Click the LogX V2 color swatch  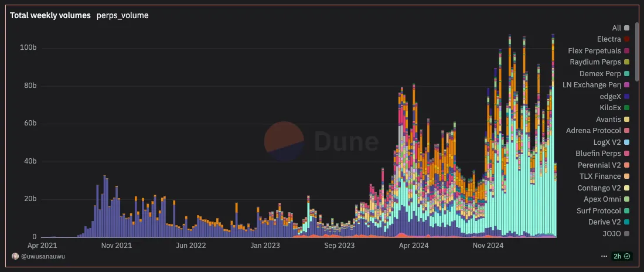point(627,142)
